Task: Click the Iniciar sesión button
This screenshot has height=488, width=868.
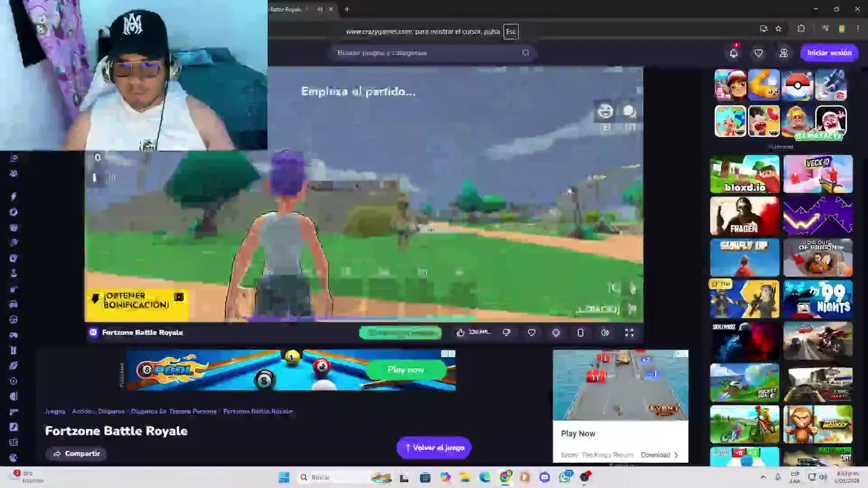Action: [x=829, y=53]
